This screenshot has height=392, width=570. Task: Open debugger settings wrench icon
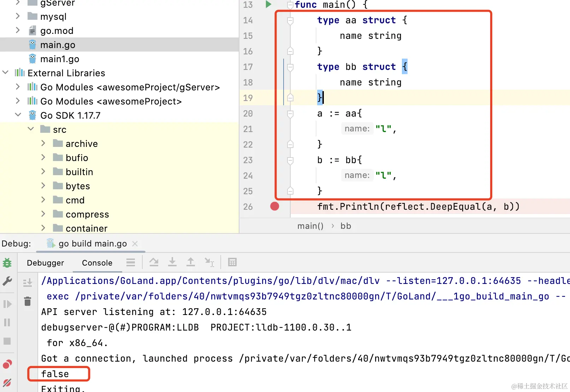coord(7,281)
